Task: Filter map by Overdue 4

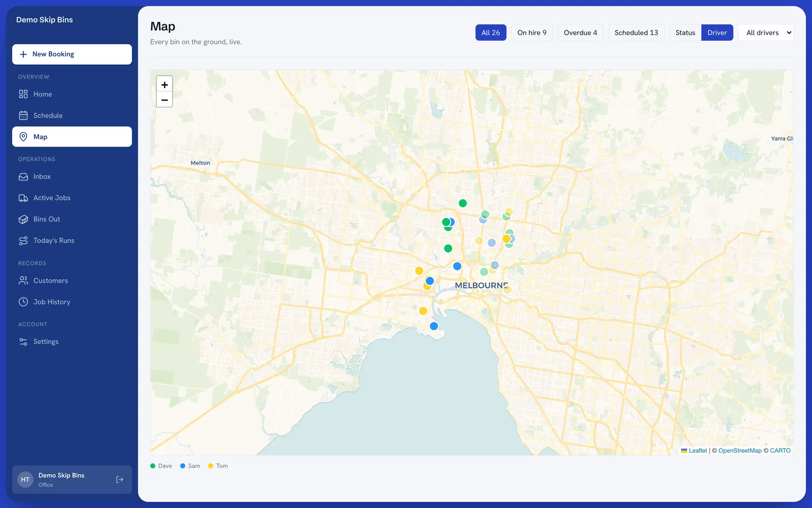Action: tap(581, 33)
